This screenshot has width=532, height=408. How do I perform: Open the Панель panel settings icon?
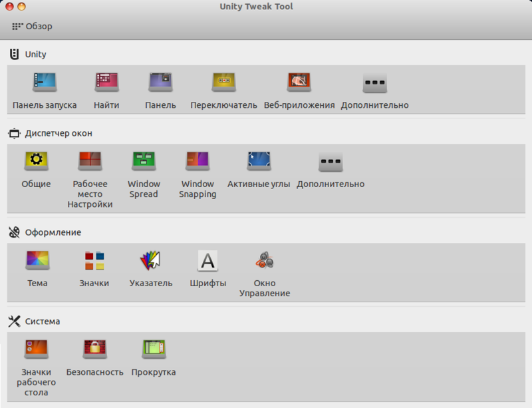pos(160,83)
